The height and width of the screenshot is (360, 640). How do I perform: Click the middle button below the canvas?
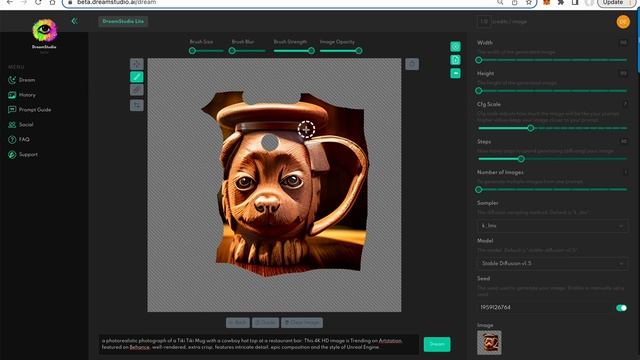(265, 322)
